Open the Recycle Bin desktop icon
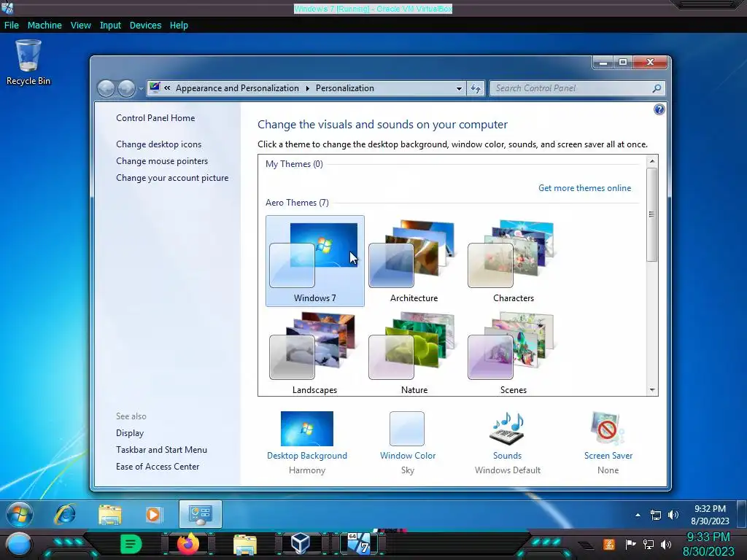The width and height of the screenshot is (747, 560). (x=28, y=63)
